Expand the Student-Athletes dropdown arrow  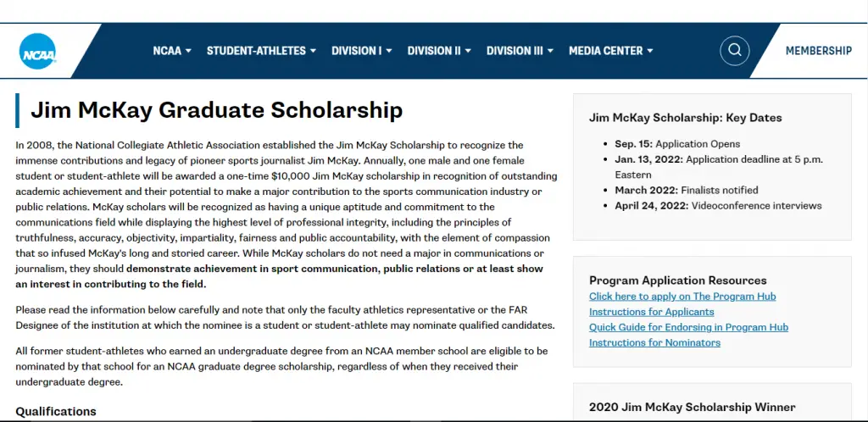pyautogui.click(x=313, y=51)
